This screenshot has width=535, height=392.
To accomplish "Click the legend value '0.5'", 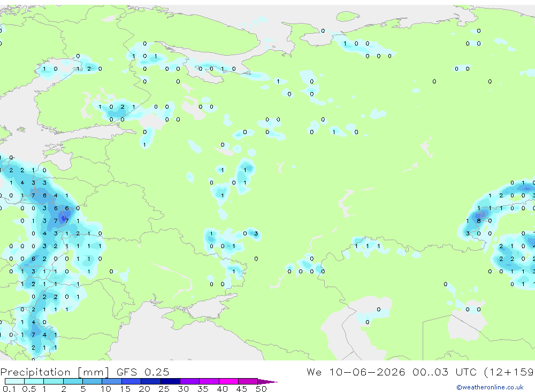I will pyautogui.click(x=29, y=389).
